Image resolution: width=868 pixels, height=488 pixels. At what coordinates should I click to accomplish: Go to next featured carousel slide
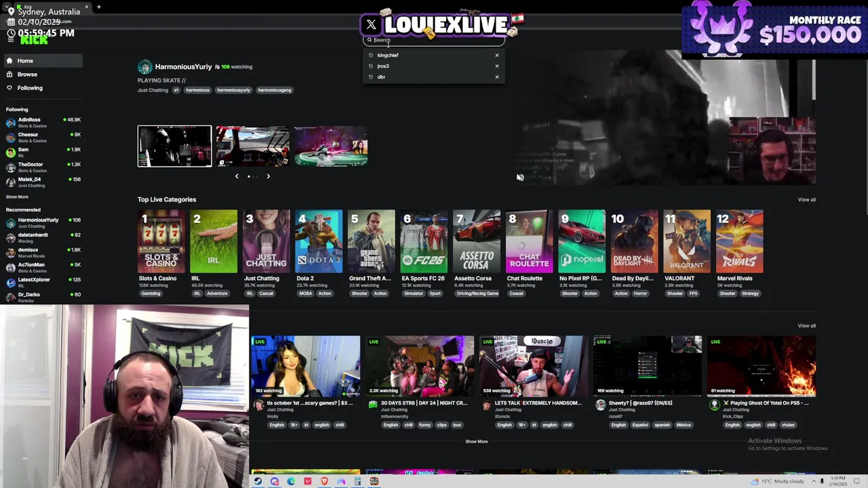point(268,176)
